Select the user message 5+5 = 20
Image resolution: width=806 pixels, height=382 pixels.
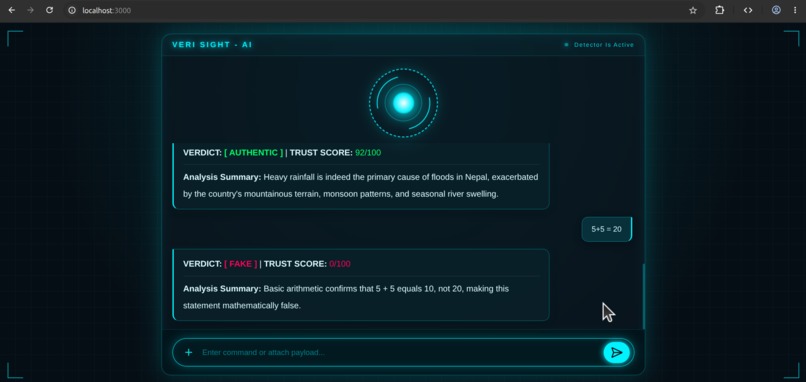coord(607,229)
